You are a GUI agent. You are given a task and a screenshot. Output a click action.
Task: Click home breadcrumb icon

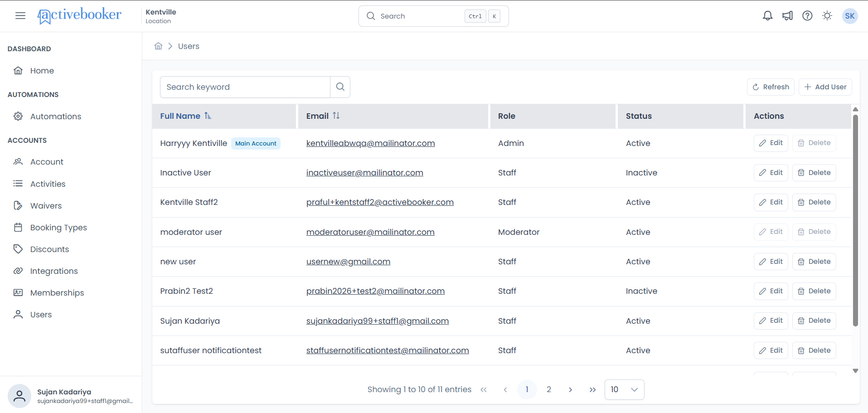pos(158,46)
